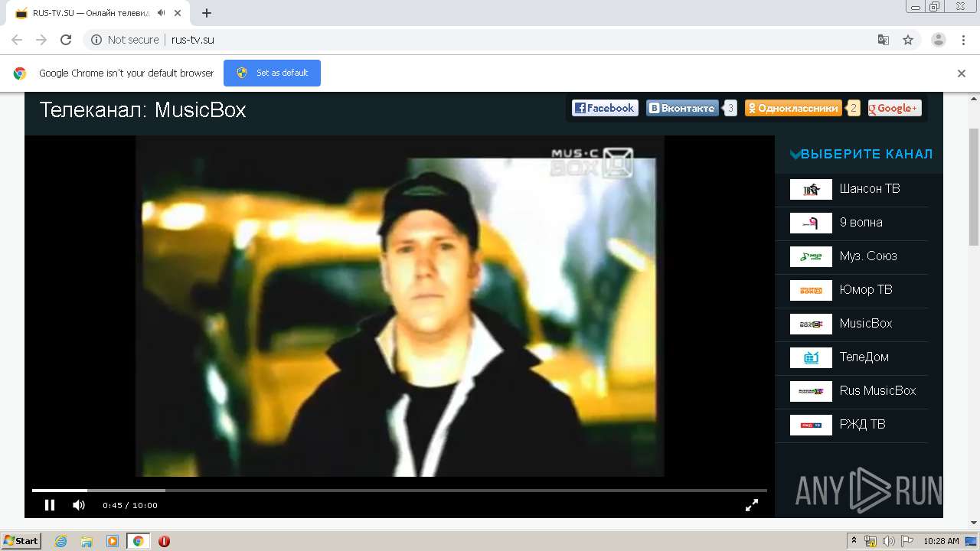Open the Юмор ТВ channel

866,290
